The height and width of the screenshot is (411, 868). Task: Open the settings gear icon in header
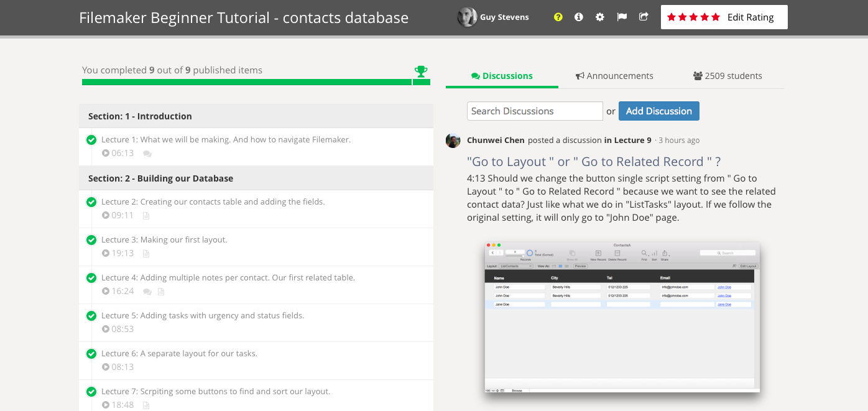[600, 17]
